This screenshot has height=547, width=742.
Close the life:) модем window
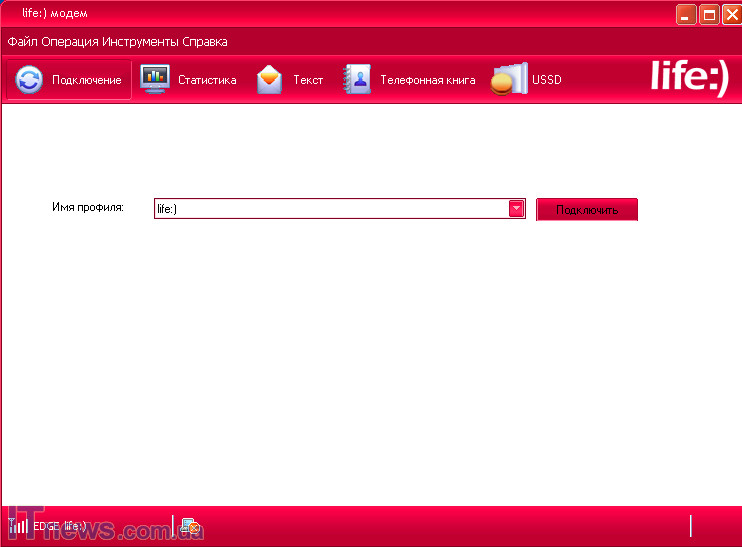click(731, 14)
